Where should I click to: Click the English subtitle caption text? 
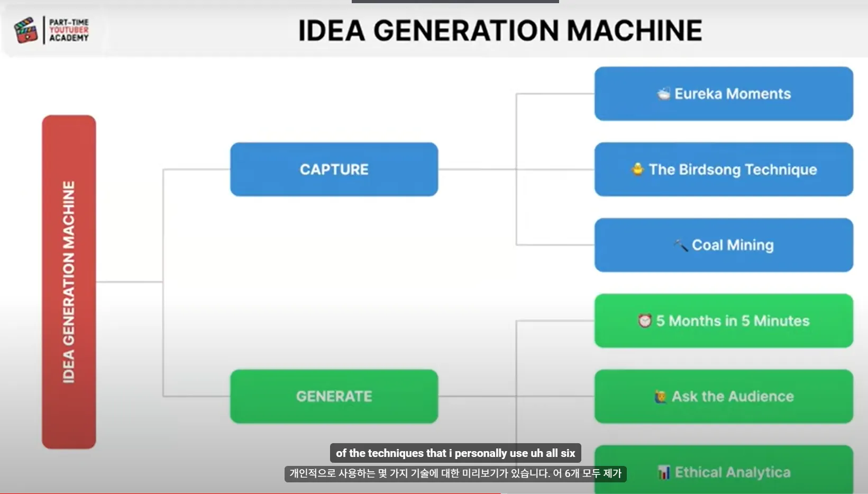(455, 453)
